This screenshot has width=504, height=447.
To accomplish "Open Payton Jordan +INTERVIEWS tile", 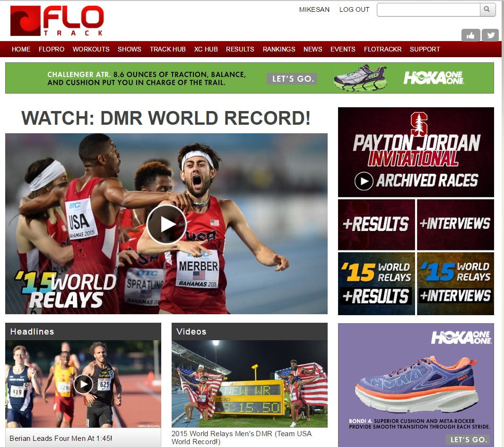I will click(455, 224).
